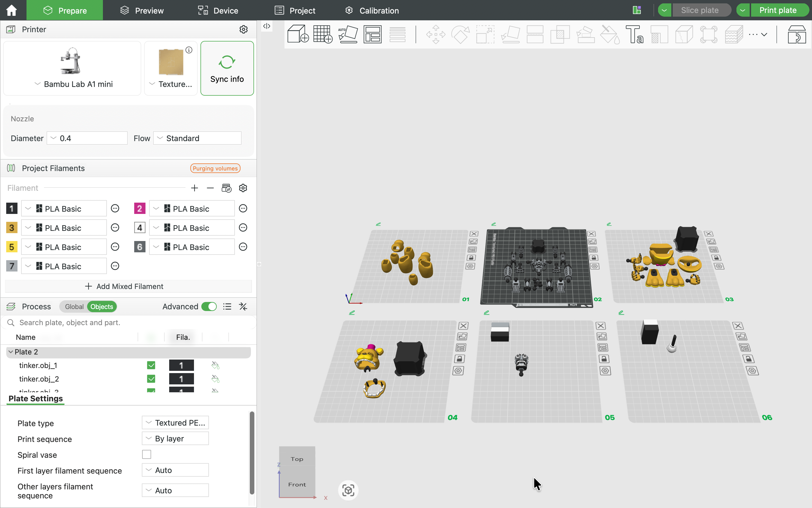This screenshot has width=812, height=508.
Task: Open First layer filament sequence dropdown
Action: 175,470
